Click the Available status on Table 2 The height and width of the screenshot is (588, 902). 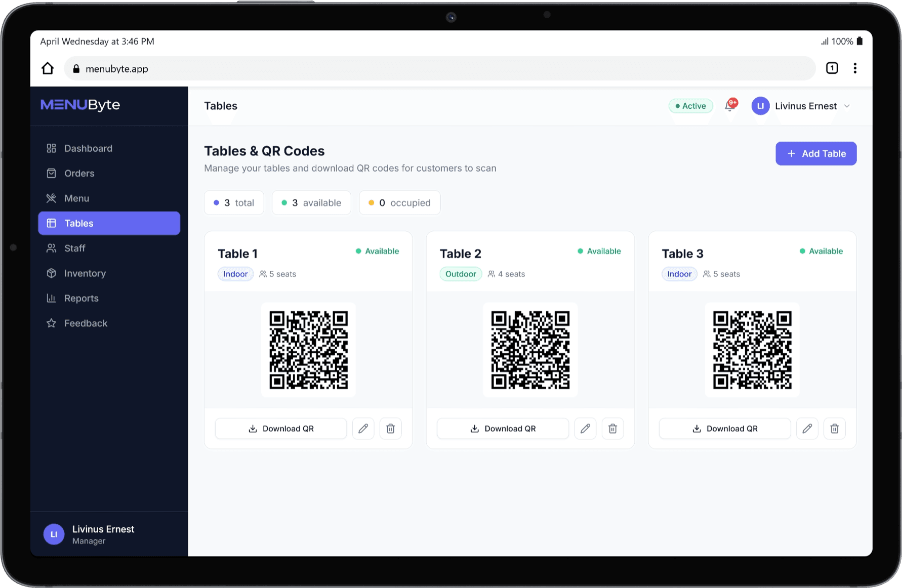pyautogui.click(x=599, y=251)
